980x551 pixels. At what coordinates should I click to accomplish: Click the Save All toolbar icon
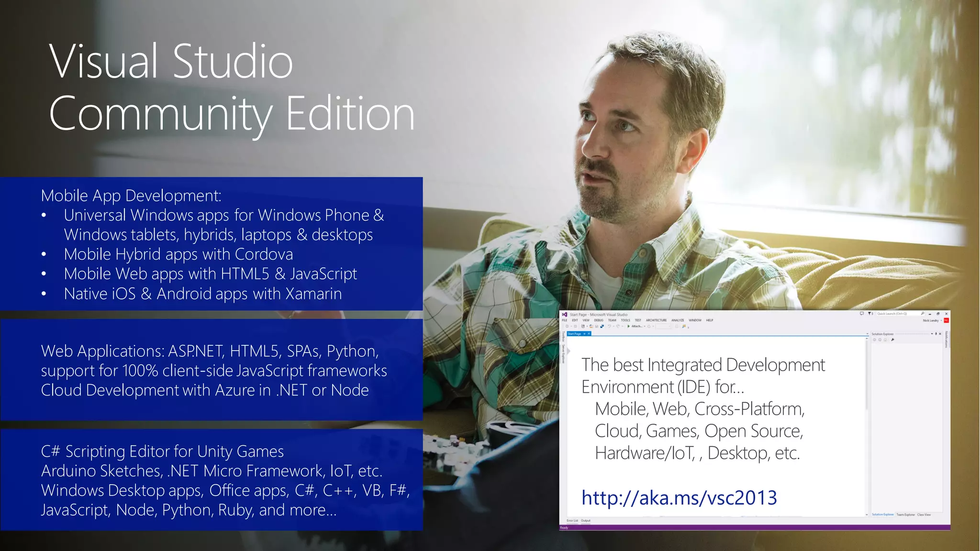tap(602, 326)
